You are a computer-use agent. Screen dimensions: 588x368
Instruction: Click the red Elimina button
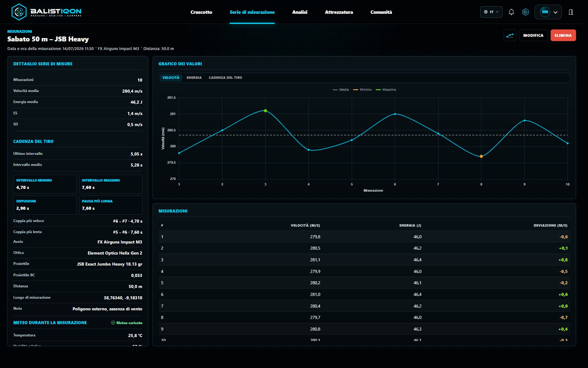click(563, 36)
